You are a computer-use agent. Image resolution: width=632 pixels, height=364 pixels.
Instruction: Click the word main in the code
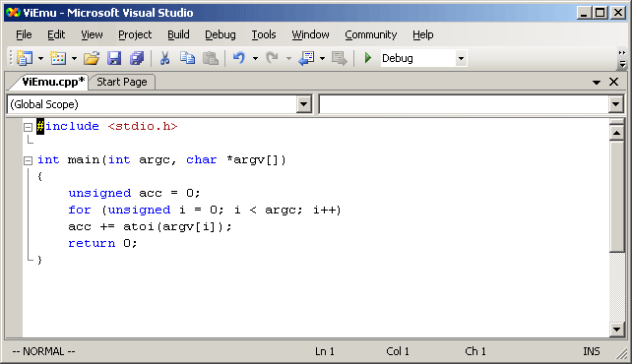(84, 159)
